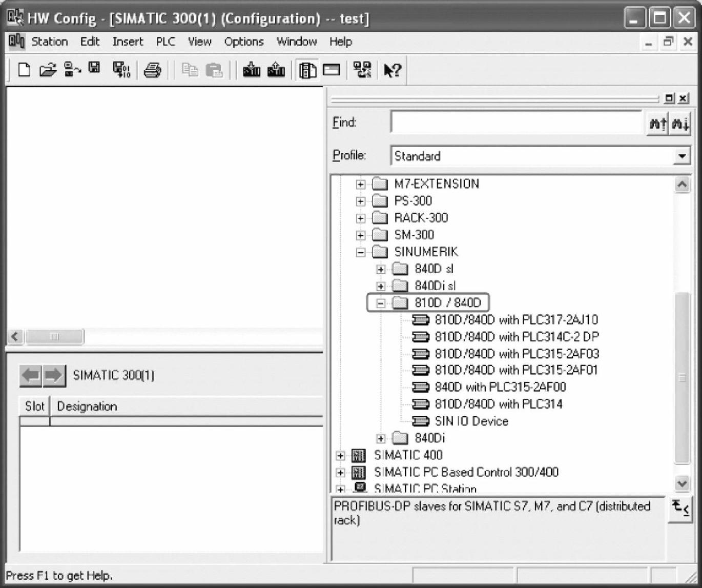Open the Profile dropdown showing Standard
The height and width of the screenshot is (588, 702).
[682, 156]
